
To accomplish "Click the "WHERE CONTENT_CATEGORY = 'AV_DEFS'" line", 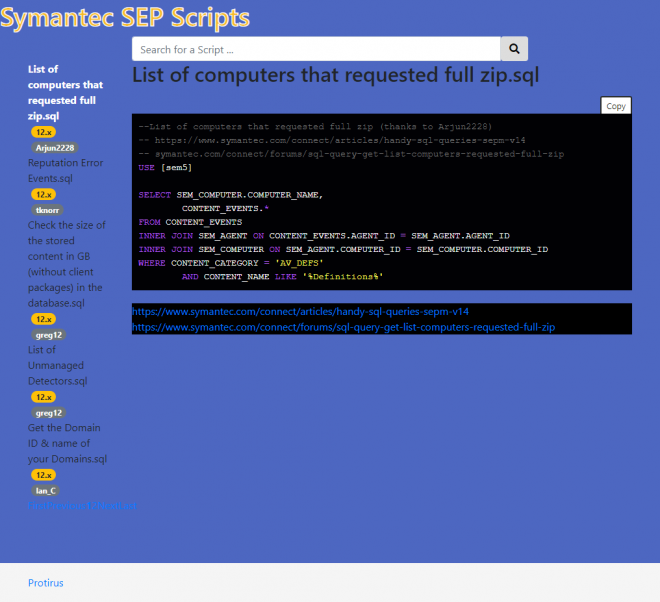I will tap(231, 263).
